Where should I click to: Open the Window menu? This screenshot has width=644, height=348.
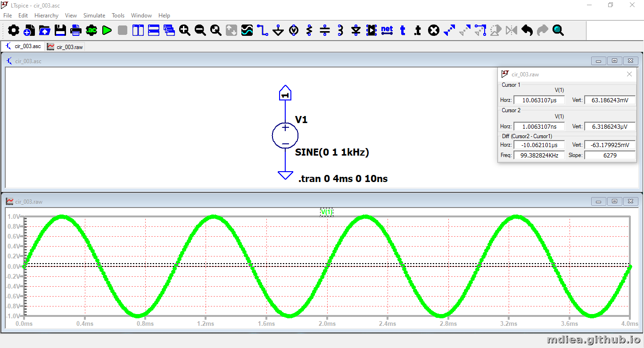coord(141,16)
